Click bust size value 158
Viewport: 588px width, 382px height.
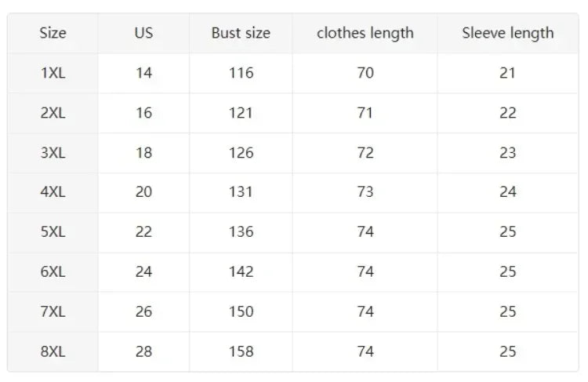click(241, 351)
